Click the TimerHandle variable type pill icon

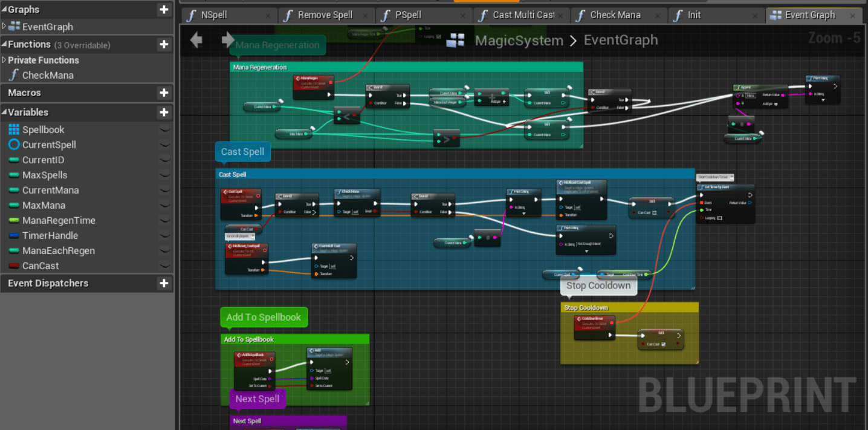14,235
